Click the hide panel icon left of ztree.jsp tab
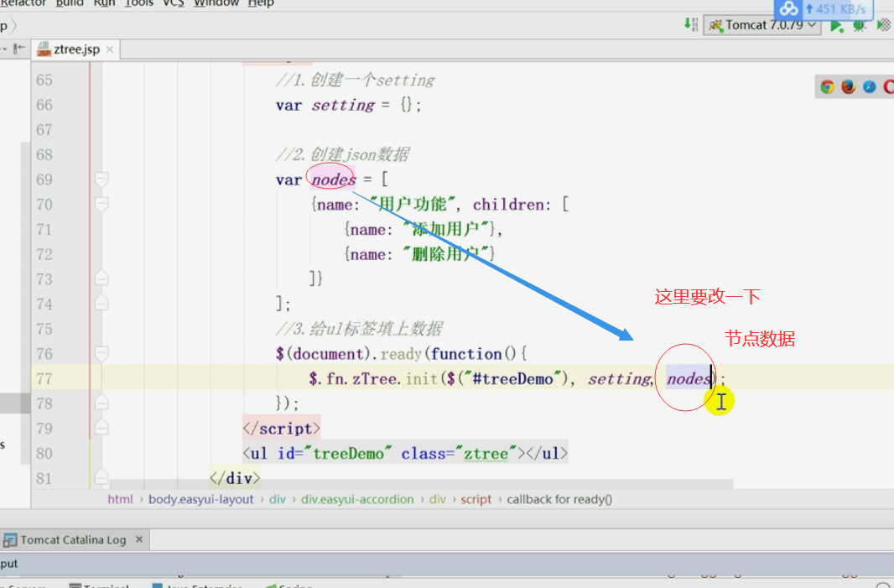The width and height of the screenshot is (894, 588). pos(19,49)
